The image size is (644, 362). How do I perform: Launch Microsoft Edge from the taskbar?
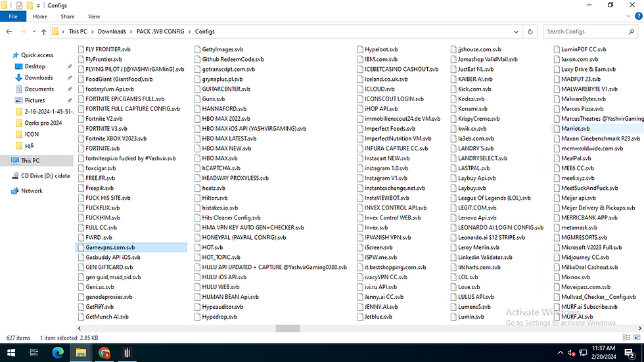coord(58,353)
